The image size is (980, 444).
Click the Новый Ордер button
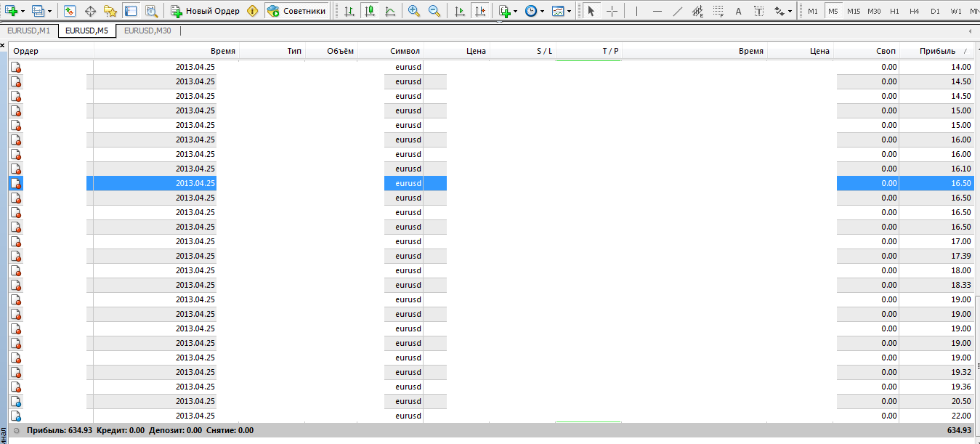205,11
